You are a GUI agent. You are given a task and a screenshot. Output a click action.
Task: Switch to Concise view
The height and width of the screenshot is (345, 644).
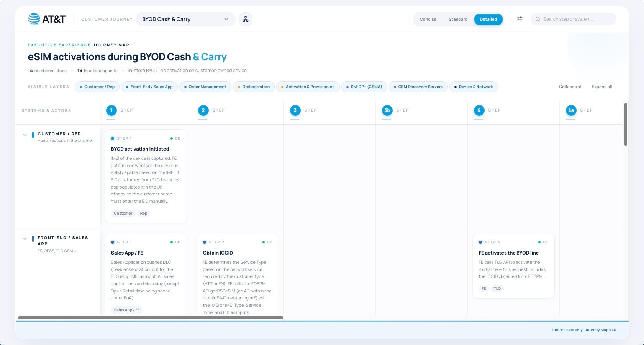pos(428,19)
